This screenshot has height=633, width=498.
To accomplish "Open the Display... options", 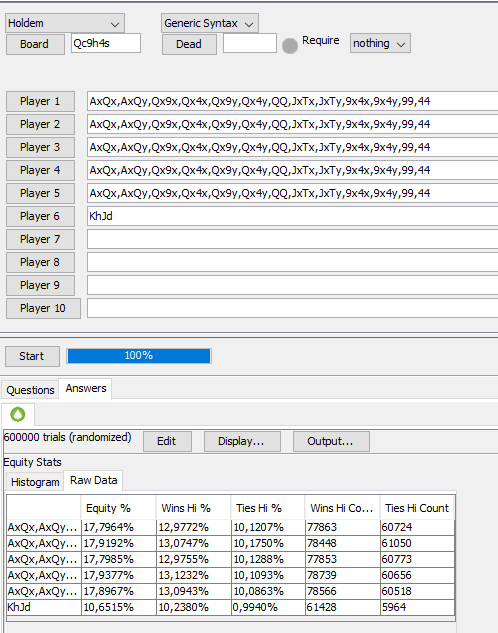I will 242,441.
